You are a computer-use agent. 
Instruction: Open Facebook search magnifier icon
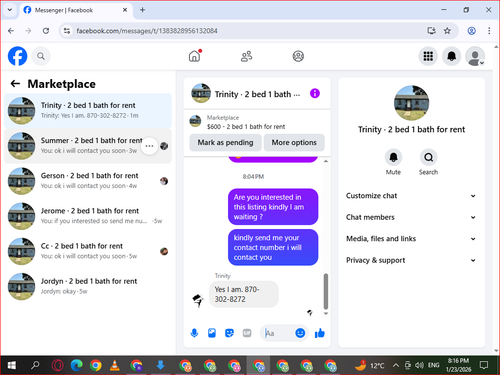tap(41, 56)
